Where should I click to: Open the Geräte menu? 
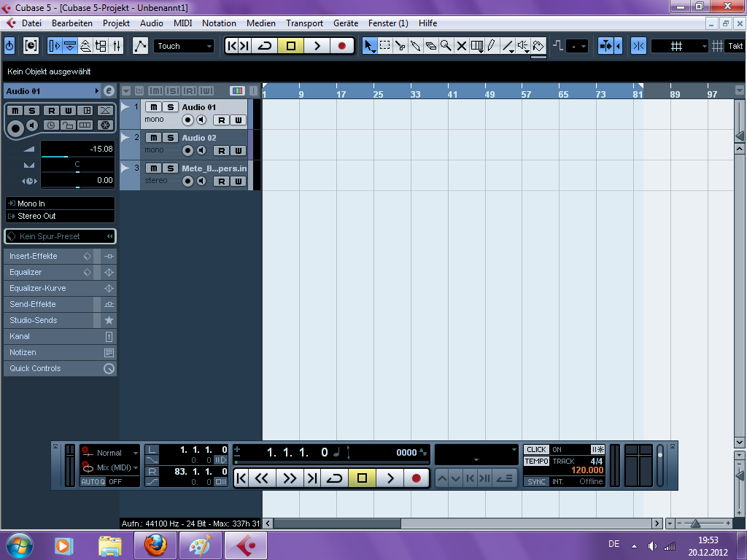345,23
